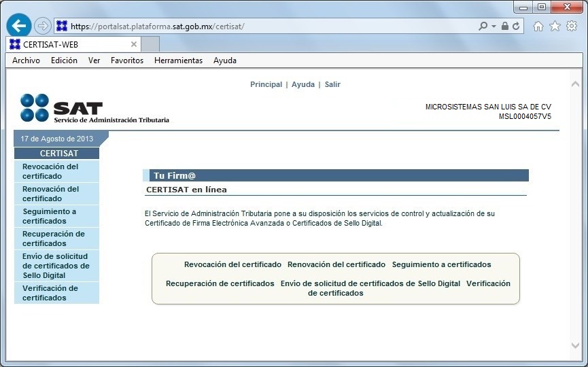Click Revocación del certificado in center panel
This screenshot has height=367, width=588.
click(x=232, y=264)
